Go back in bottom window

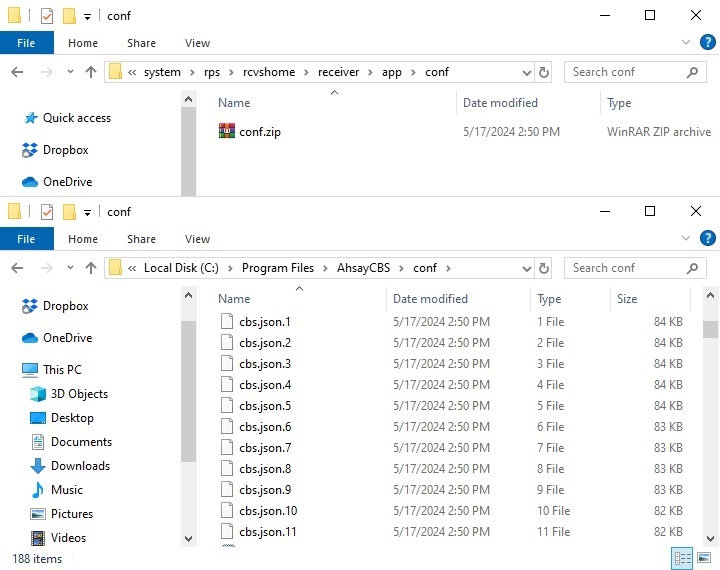(17, 268)
